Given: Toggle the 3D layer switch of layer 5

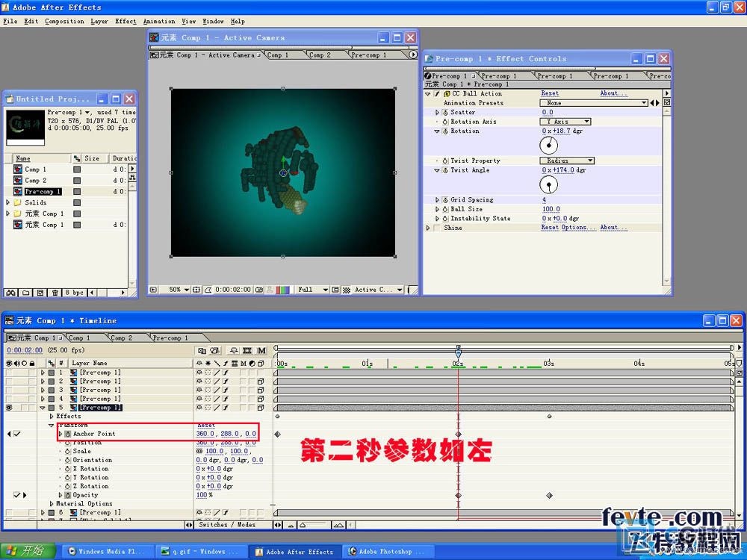Looking at the screenshot, I should (x=261, y=408).
